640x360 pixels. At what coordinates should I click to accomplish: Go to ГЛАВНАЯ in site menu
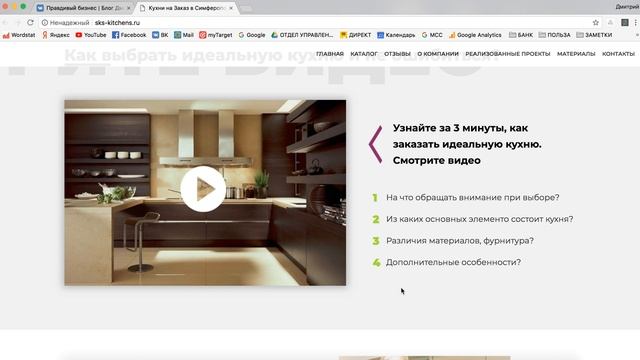pos(330,54)
